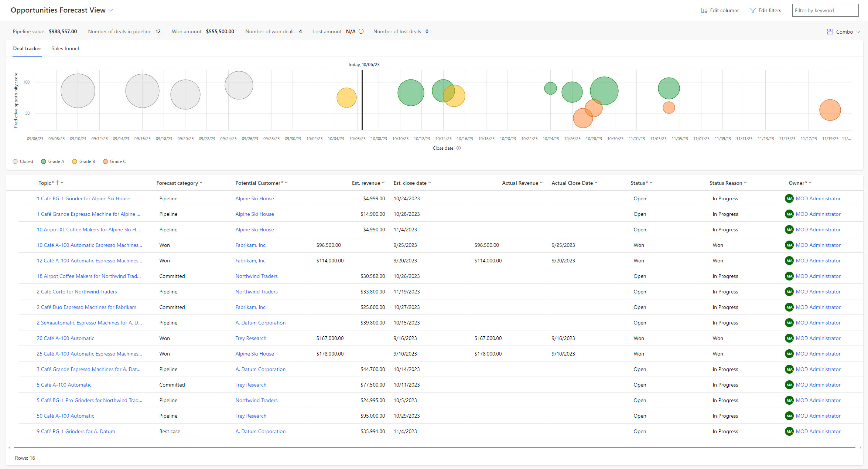Click MA avatar in 2 Café Corto row
The width and height of the screenshot is (868, 469).
coord(789,292)
